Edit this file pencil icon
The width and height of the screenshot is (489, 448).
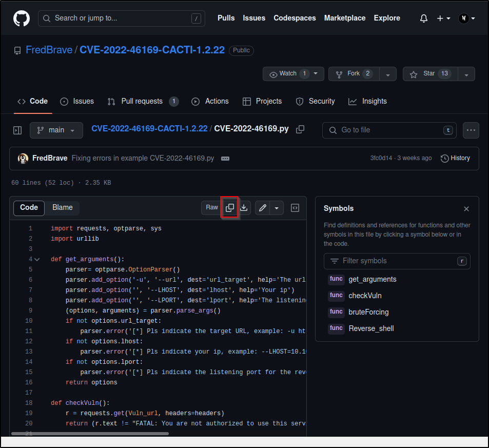(x=263, y=208)
